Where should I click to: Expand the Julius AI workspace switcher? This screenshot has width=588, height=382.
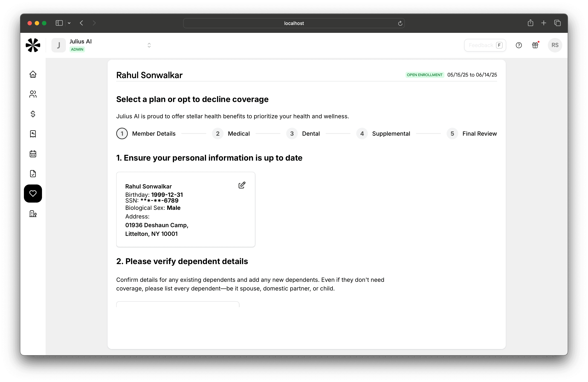[x=149, y=45]
